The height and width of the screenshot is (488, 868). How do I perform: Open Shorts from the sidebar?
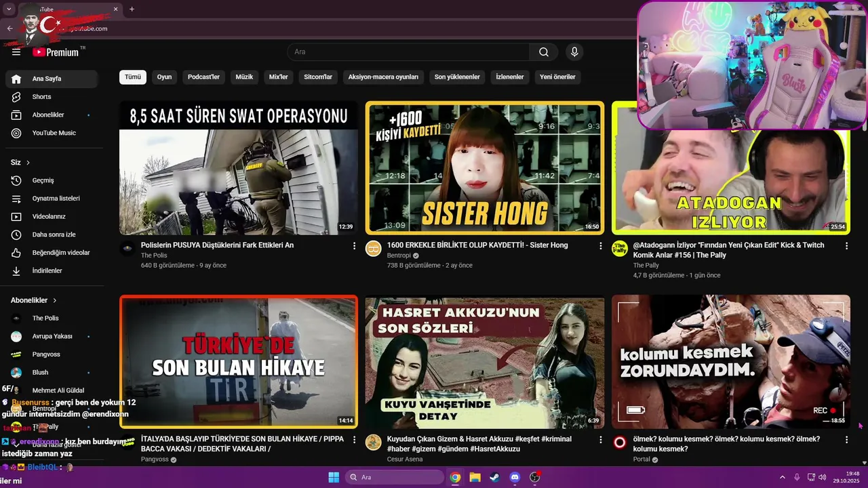tap(52, 97)
